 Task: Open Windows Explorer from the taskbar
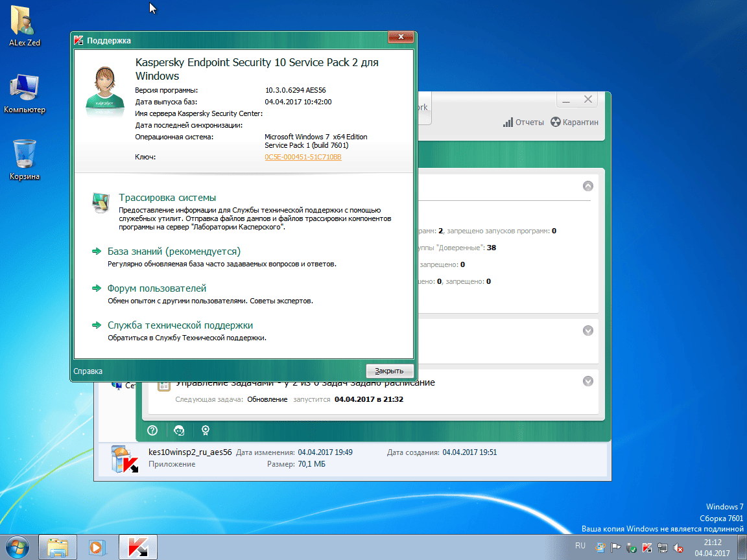tap(57, 548)
